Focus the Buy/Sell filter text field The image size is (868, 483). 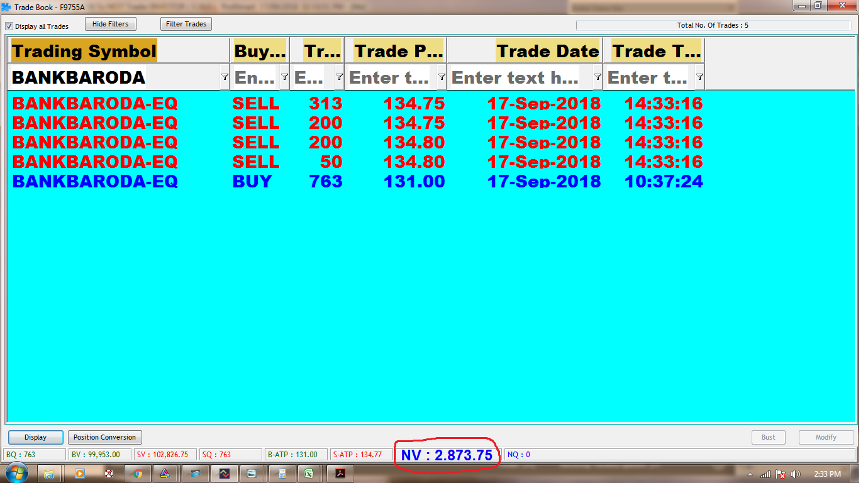pyautogui.click(x=255, y=77)
